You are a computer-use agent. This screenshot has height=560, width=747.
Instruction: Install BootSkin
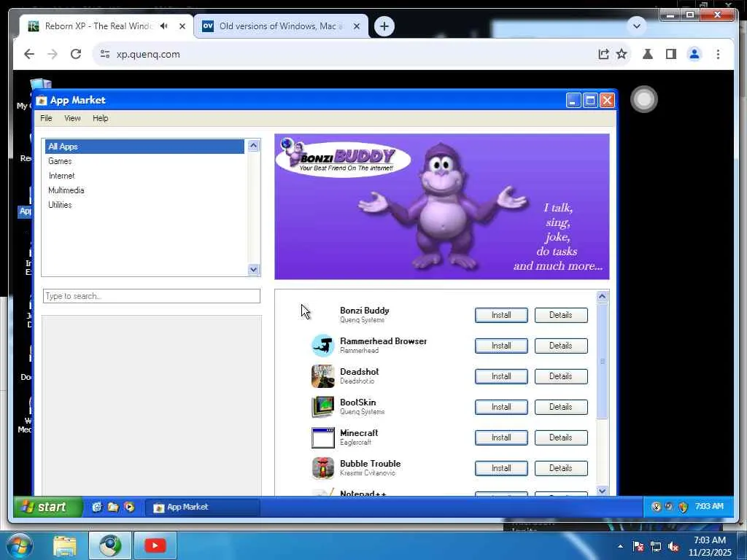coord(501,407)
